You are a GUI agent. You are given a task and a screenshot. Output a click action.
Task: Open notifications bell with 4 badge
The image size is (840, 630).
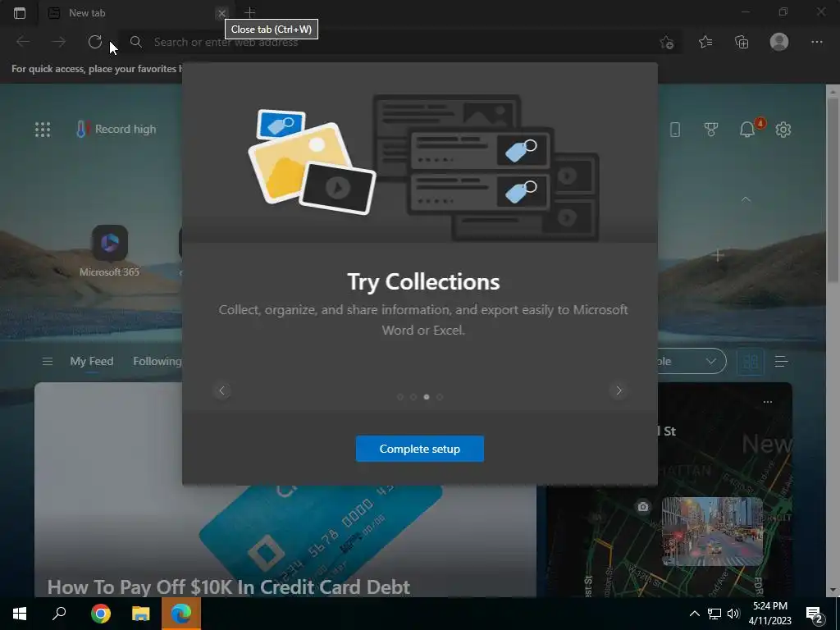[748, 129]
